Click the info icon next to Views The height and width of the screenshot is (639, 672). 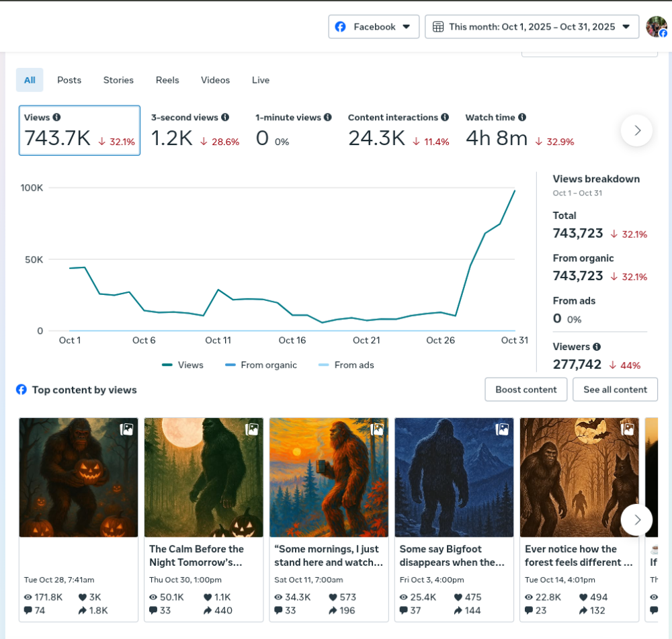[x=56, y=118]
